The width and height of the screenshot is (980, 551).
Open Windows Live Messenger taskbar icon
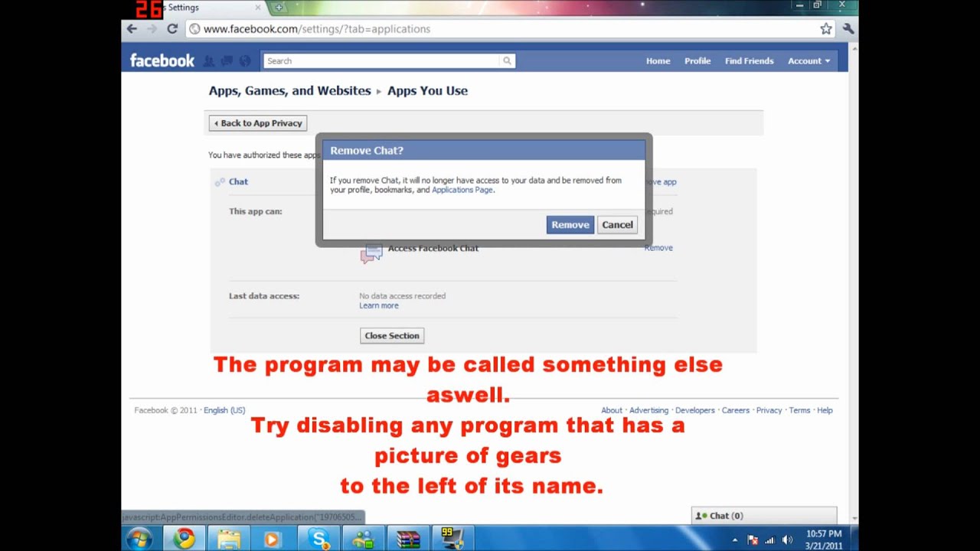(x=363, y=539)
